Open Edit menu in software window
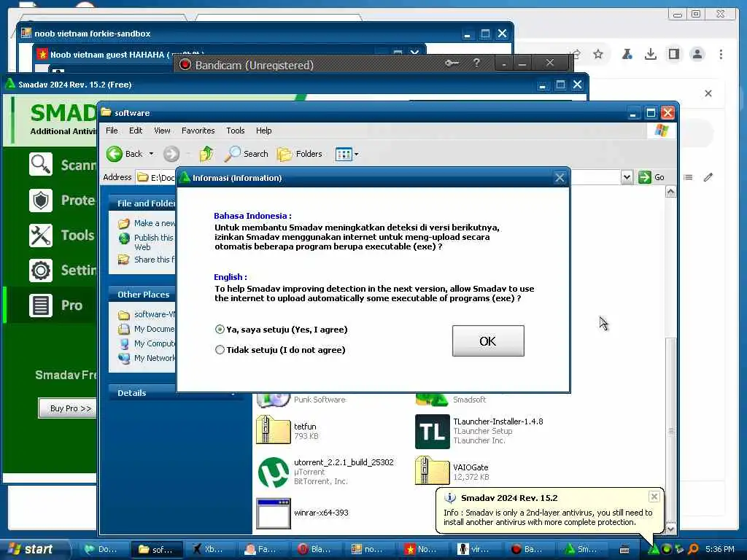Screen dimensions: 747x560 click(136, 131)
